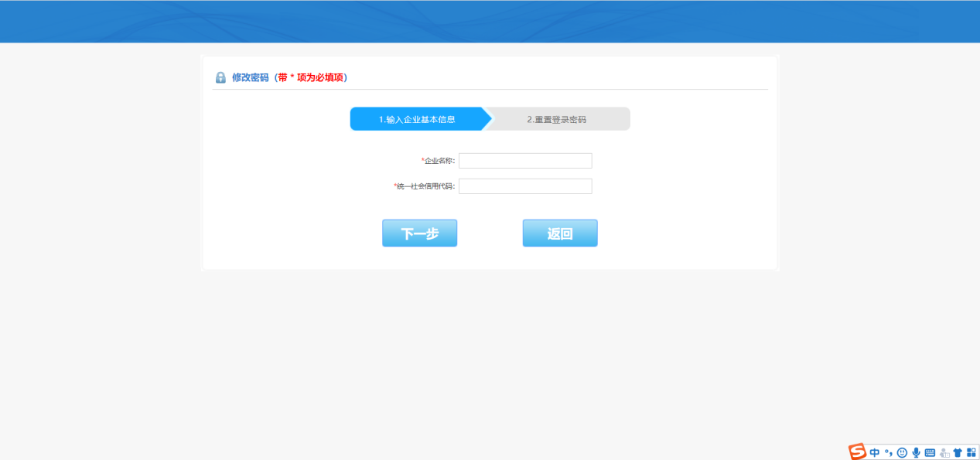Click the 统一社会信用代码 field label
The height and width of the screenshot is (460, 980).
tap(425, 186)
